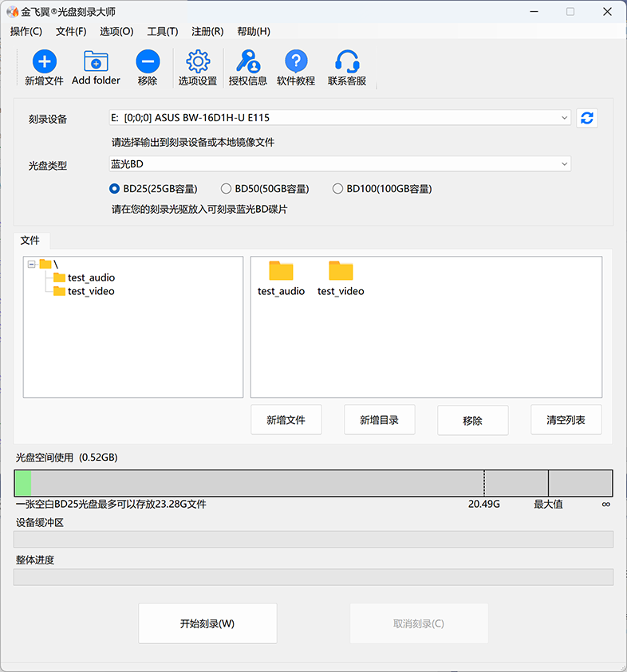Select test_video in the folder tree
This screenshot has height=672, width=627.
coord(91,292)
